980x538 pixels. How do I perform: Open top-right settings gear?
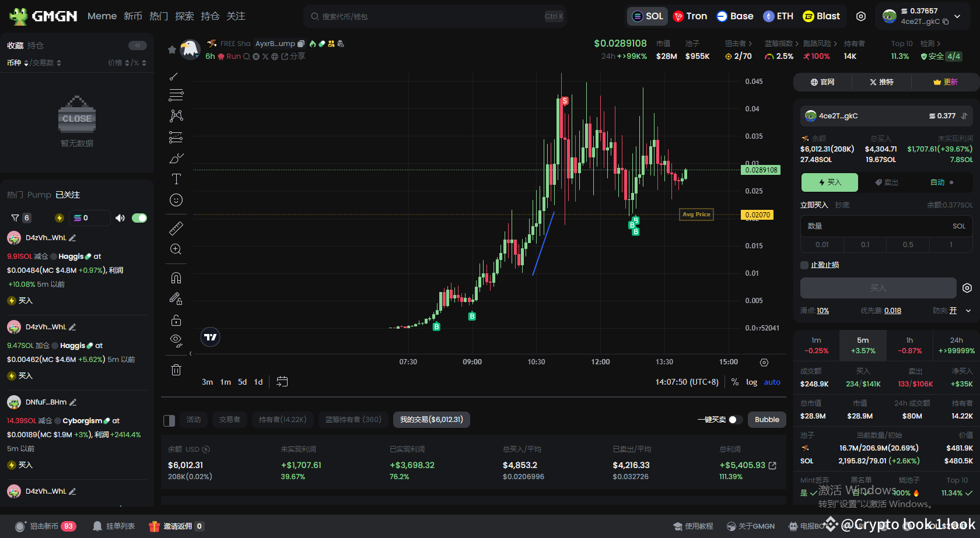[x=860, y=16]
